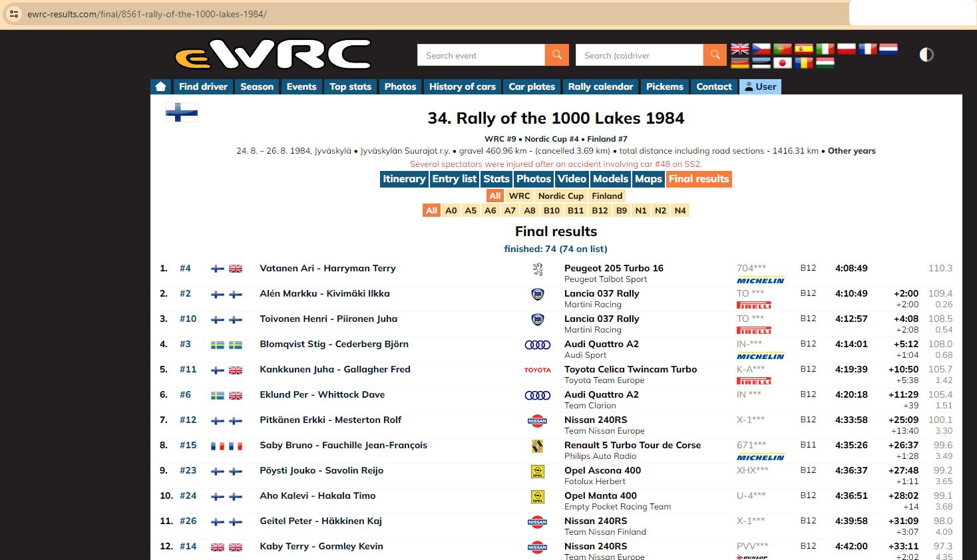The image size is (977, 560).
Task: Click the Finland flag beside event title
Action: coord(182,112)
